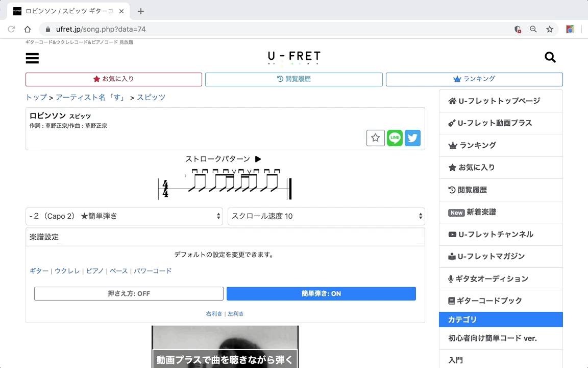Open U-フレットマガジン in sidebar
Image resolution: width=588 pixels, height=368 pixels.
point(501,257)
